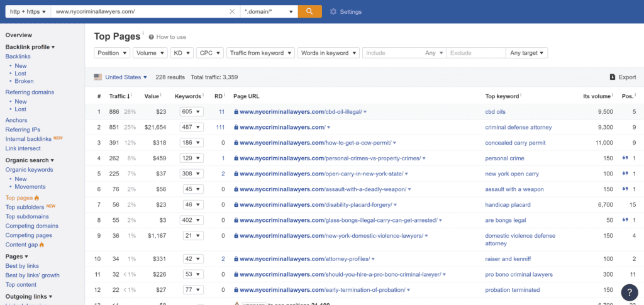This screenshot has height=305, width=644.
Task: Click the Export button
Action: (623, 77)
